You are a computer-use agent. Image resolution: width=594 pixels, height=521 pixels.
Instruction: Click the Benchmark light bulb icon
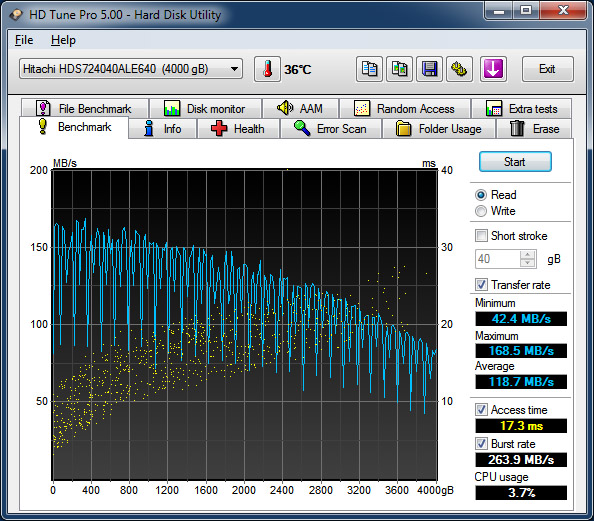coord(43,127)
